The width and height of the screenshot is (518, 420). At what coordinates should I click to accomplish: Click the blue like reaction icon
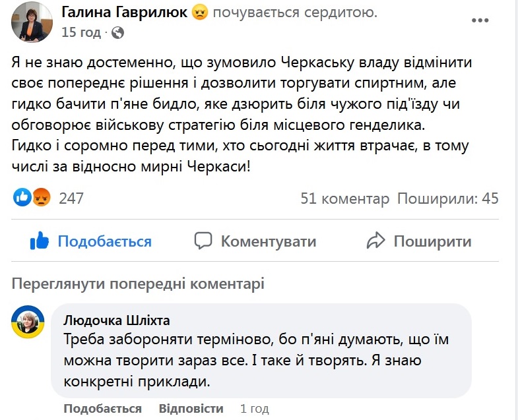click(x=22, y=198)
